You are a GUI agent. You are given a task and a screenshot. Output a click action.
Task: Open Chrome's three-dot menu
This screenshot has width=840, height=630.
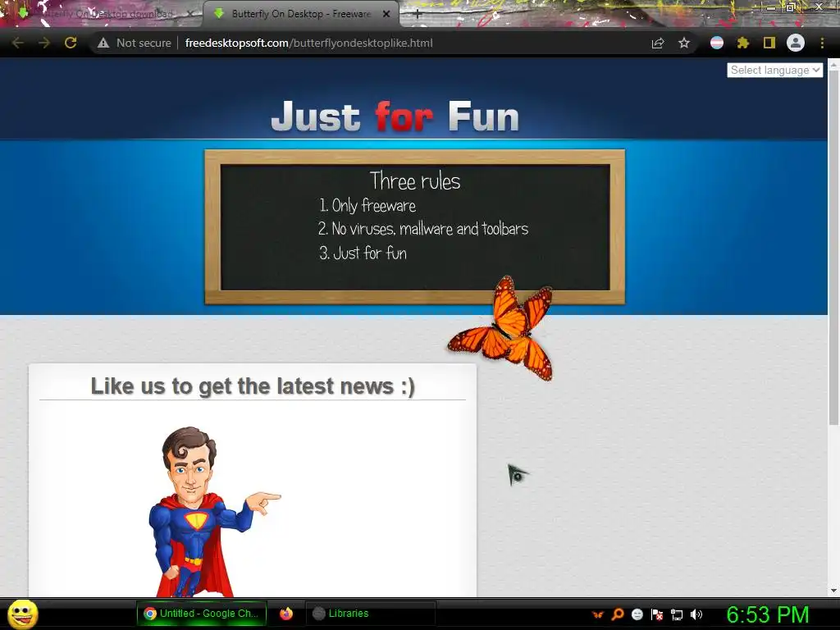click(x=822, y=43)
